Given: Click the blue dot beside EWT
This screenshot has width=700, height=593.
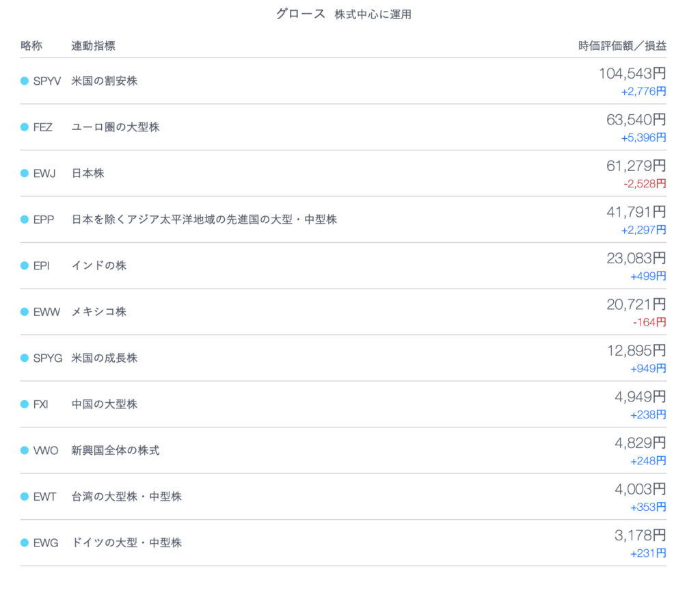Looking at the screenshot, I should click(25, 497).
